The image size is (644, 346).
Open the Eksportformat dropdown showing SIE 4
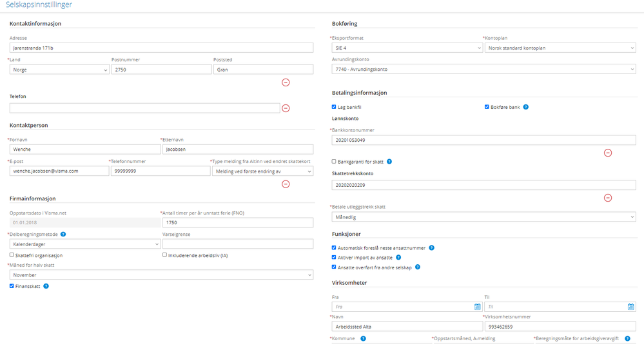pyautogui.click(x=407, y=48)
